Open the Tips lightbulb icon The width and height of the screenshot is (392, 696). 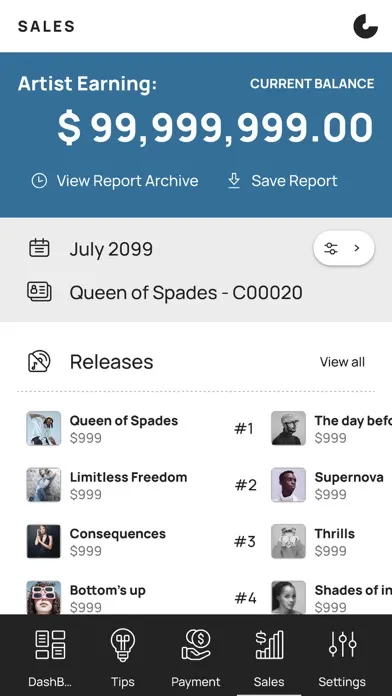coord(123,645)
